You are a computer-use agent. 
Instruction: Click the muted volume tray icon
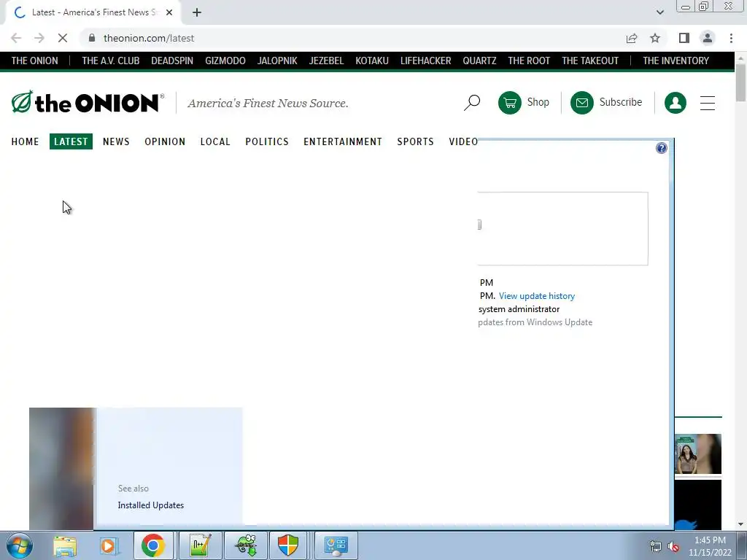[673, 546]
